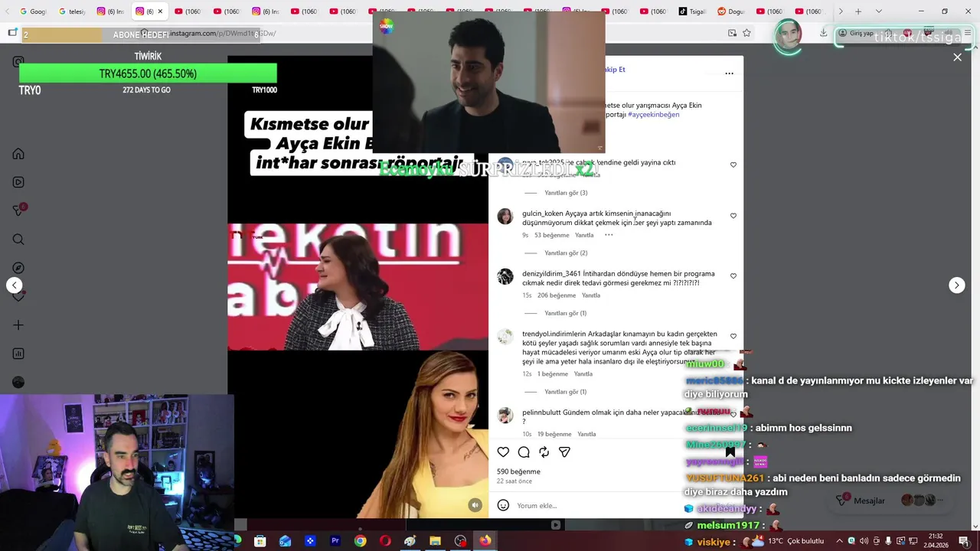This screenshot has height=551, width=980.
Task: Open a new browser tab
Action: (x=858, y=11)
